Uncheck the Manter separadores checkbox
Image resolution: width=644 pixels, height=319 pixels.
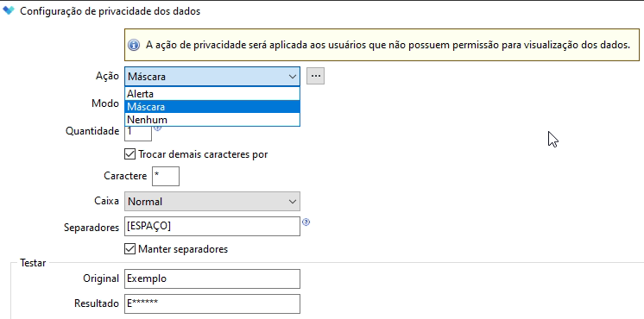click(129, 249)
